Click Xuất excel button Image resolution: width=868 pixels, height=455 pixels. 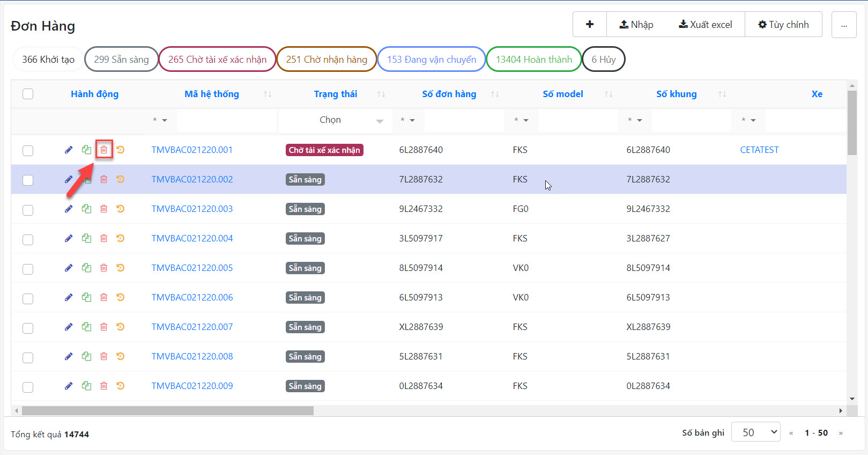[706, 24]
